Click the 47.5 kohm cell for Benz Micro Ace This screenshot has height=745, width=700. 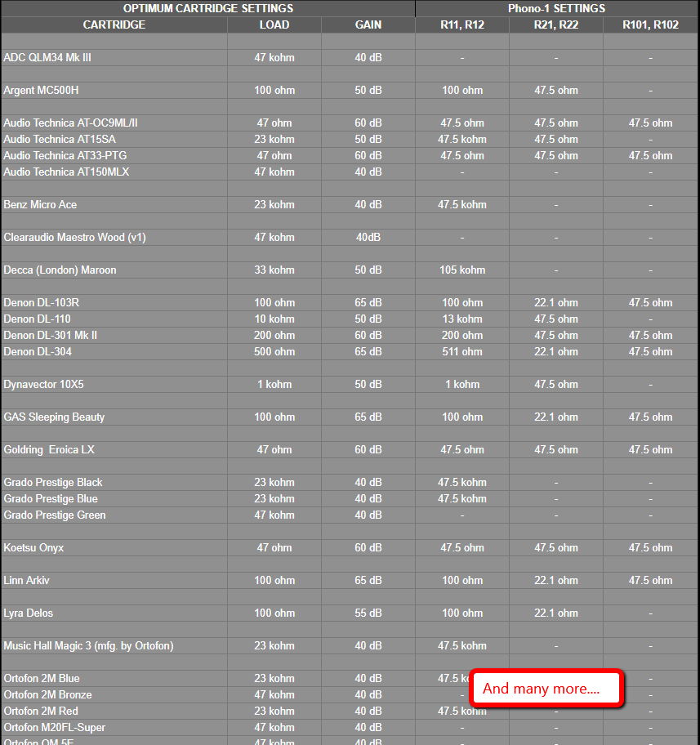462,205
